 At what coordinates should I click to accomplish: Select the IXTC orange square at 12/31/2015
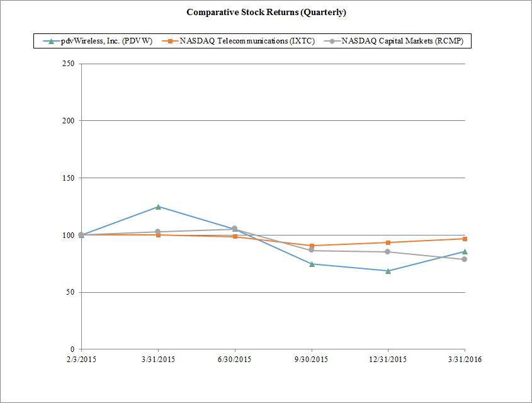[388, 242]
